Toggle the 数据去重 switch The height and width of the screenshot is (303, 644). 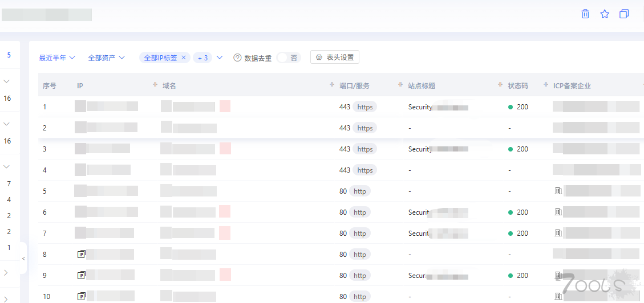pos(289,58)
